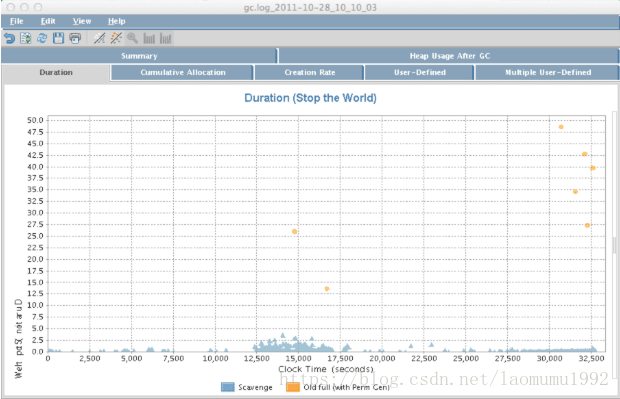Open the File menu
This screenshot has height=399, width=620.
point(17,21)
